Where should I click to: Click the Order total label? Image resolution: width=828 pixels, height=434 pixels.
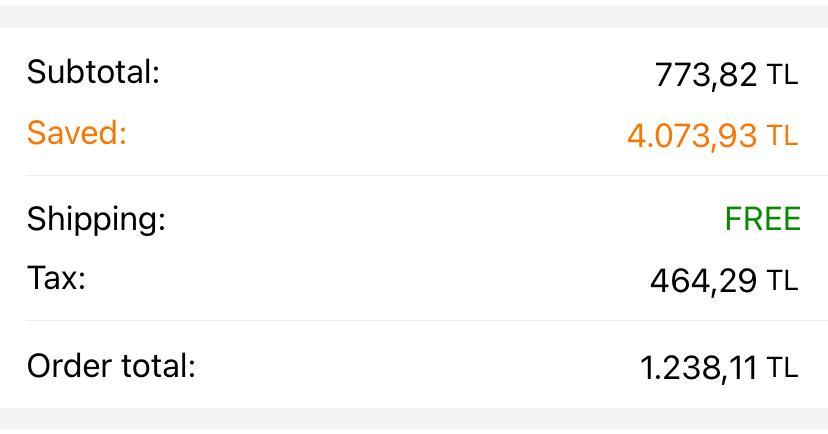click(111, 366)
